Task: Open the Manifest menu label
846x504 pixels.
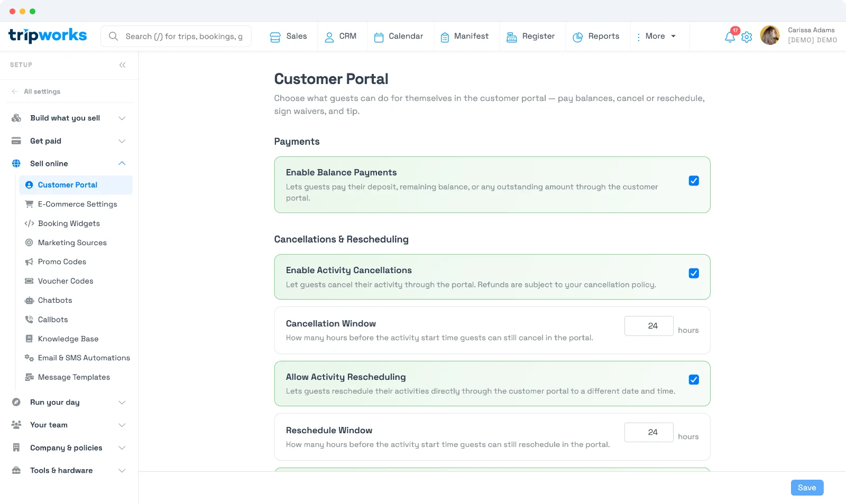Action: point(471,36)
